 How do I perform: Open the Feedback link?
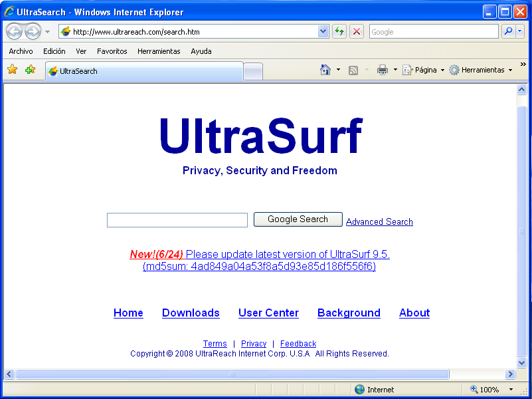tap(298, 344)
